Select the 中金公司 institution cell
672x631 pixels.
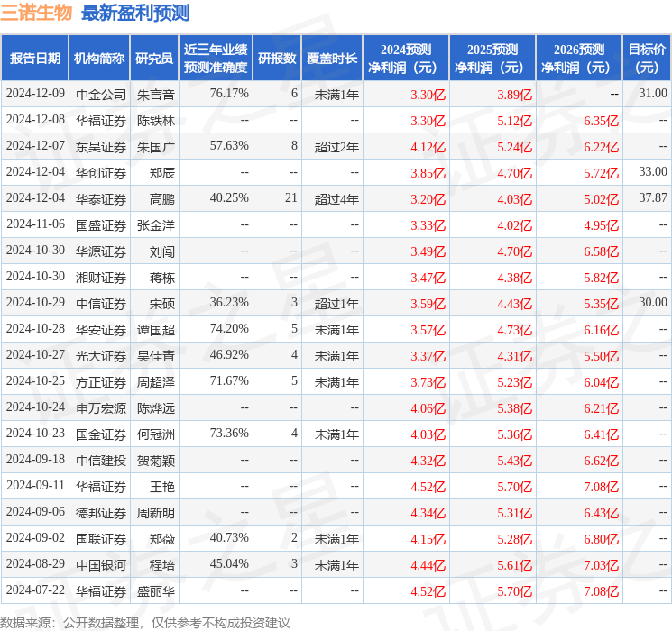101,95
